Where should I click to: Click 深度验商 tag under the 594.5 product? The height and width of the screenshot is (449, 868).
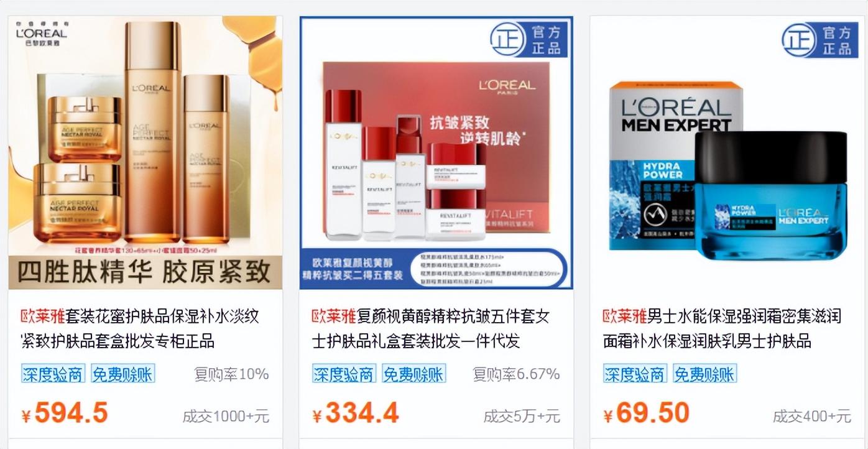point(53,374)
